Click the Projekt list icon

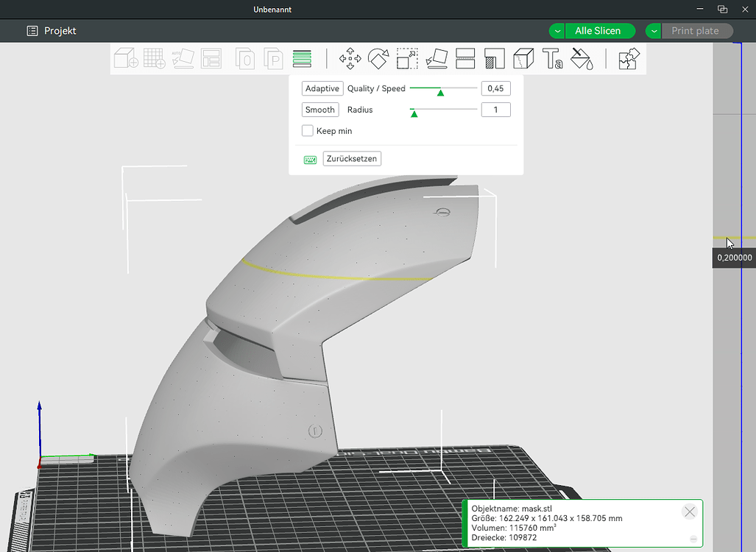pyautogui.click(x=32, y=31)
